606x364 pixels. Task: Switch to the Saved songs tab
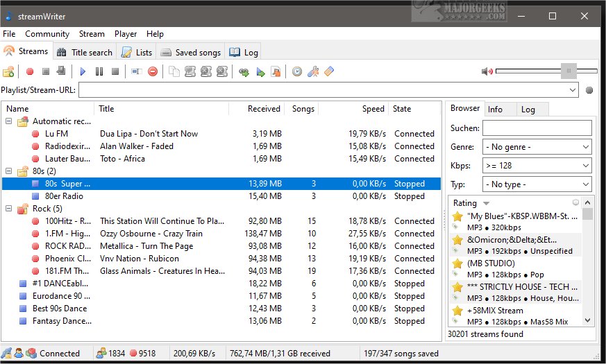pos(191,52)
